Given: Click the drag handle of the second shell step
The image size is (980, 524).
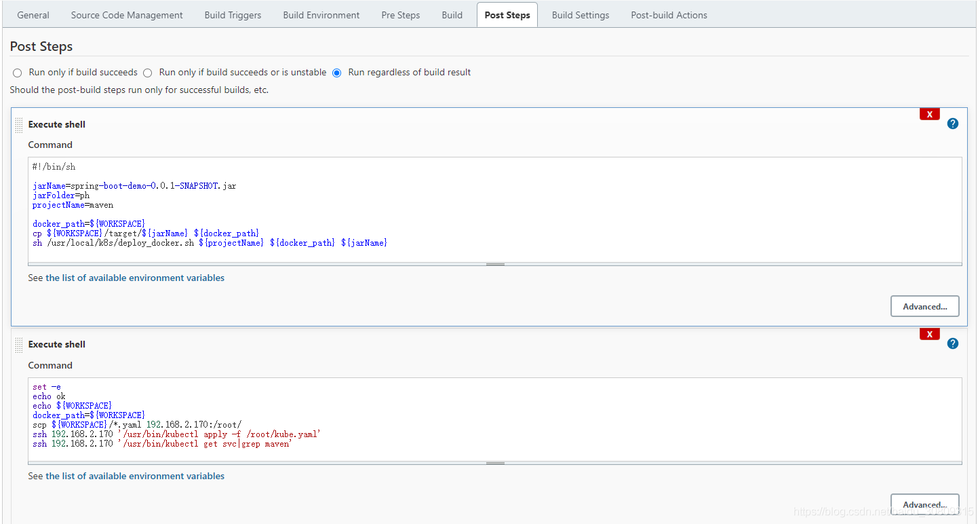Looking at the screenshot, I should [18, 345].
